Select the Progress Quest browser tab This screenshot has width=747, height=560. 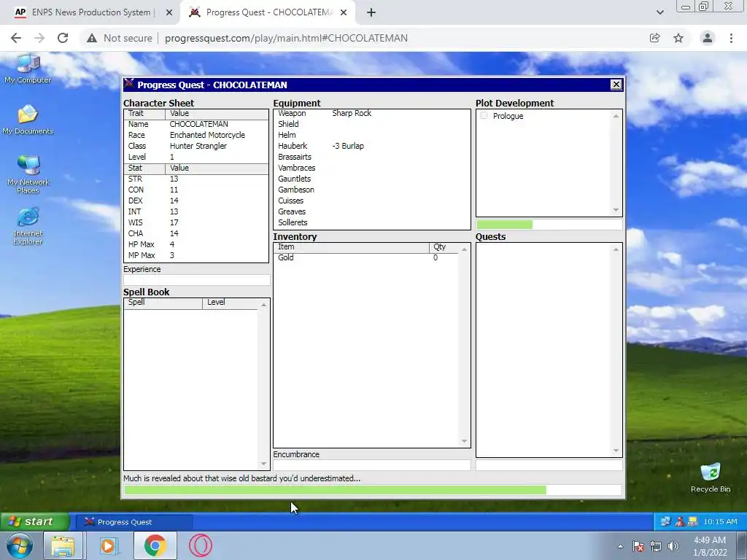[267, 12]
